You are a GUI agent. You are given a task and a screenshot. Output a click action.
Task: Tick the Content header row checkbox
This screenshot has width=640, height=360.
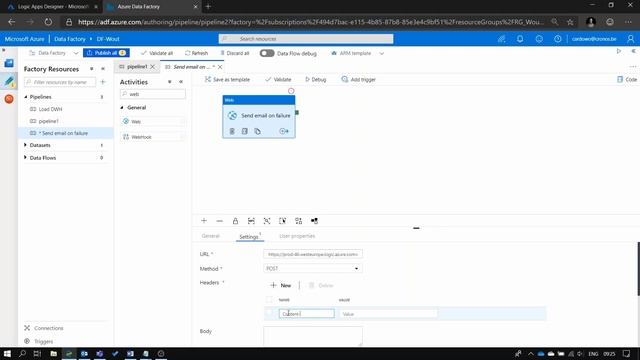(x=269, y=313)
